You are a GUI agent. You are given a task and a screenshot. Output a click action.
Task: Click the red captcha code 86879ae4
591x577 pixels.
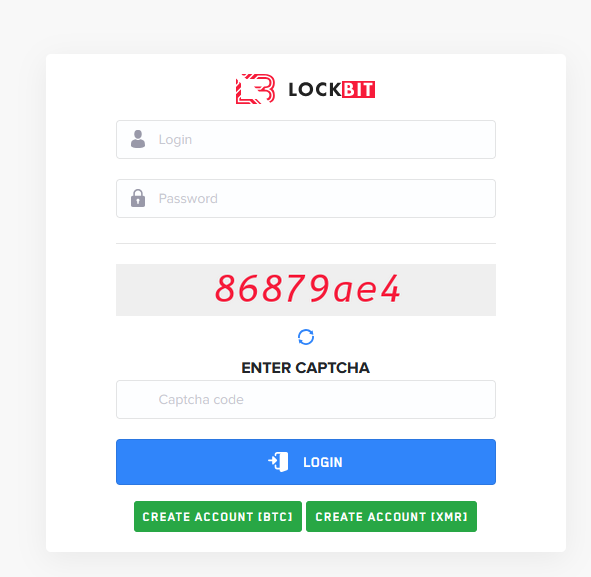pos(307,289)
